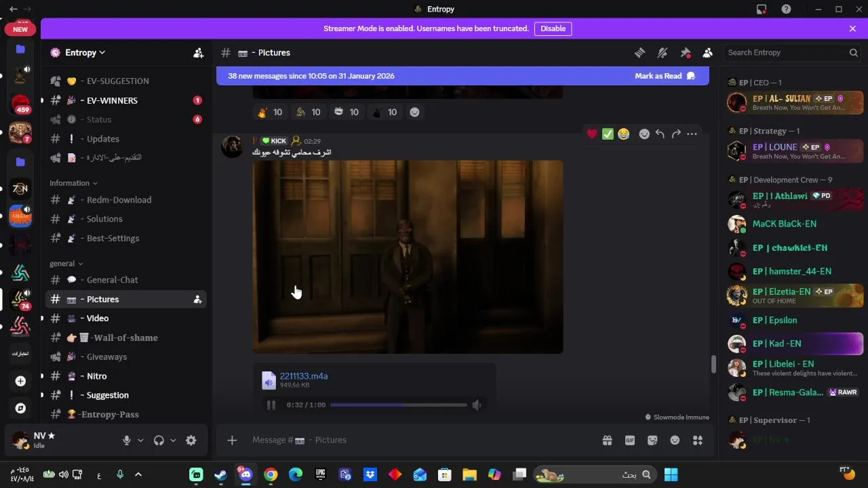The image size is (868, 488).
Task: Forward the KICK message
Action: click(676, 134)
